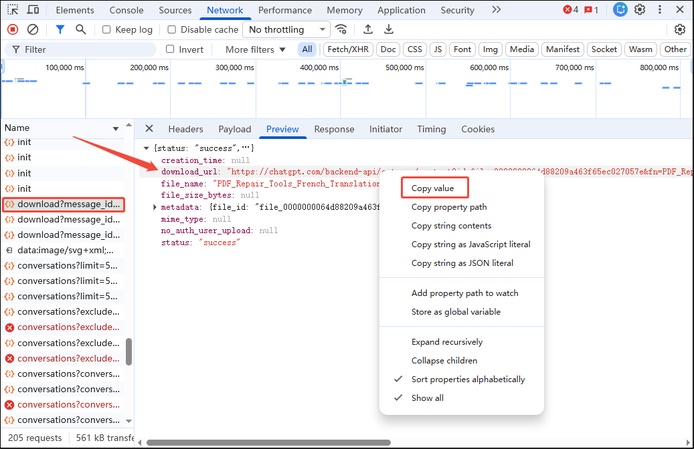Expand the metadata object

[154, 207]
